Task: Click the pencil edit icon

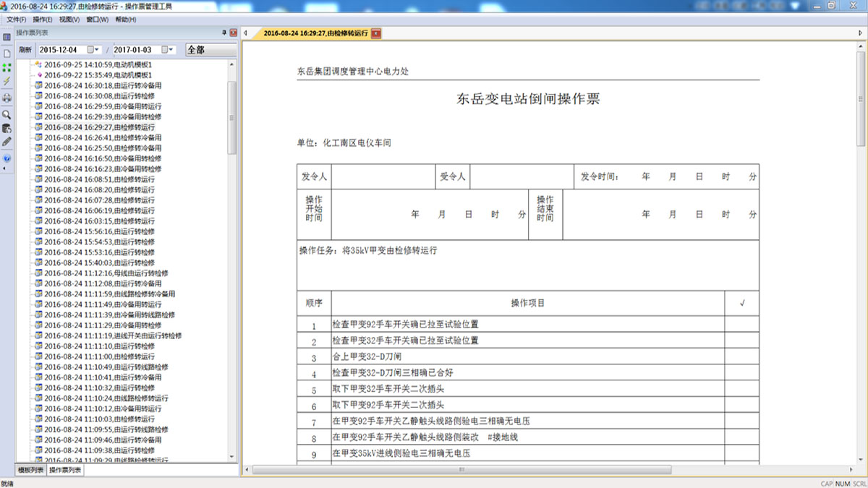Action: click(7, 142)
